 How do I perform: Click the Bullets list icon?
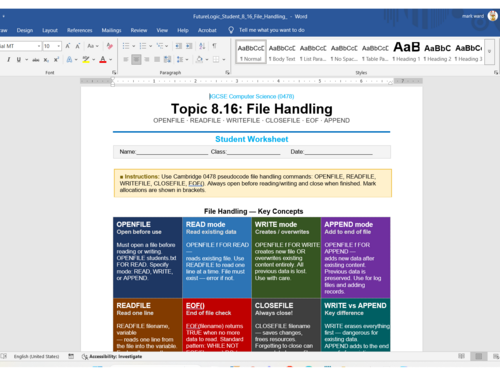coord(126,46)
